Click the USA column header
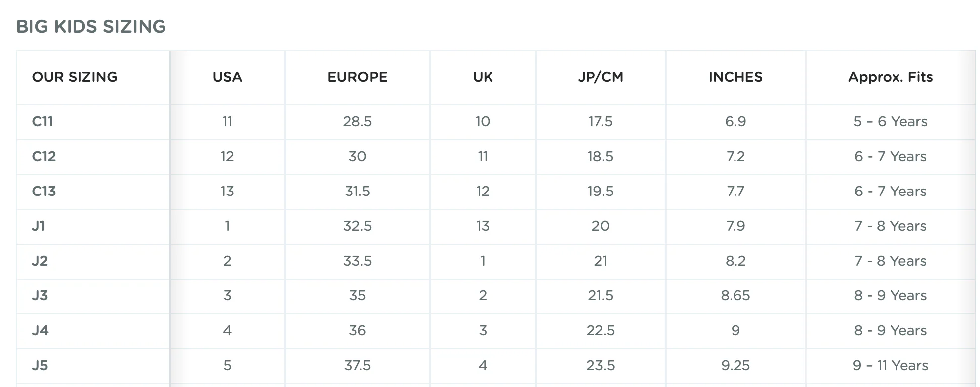The image size is (980, 387). pyautogui.click(x=227, y=77)
